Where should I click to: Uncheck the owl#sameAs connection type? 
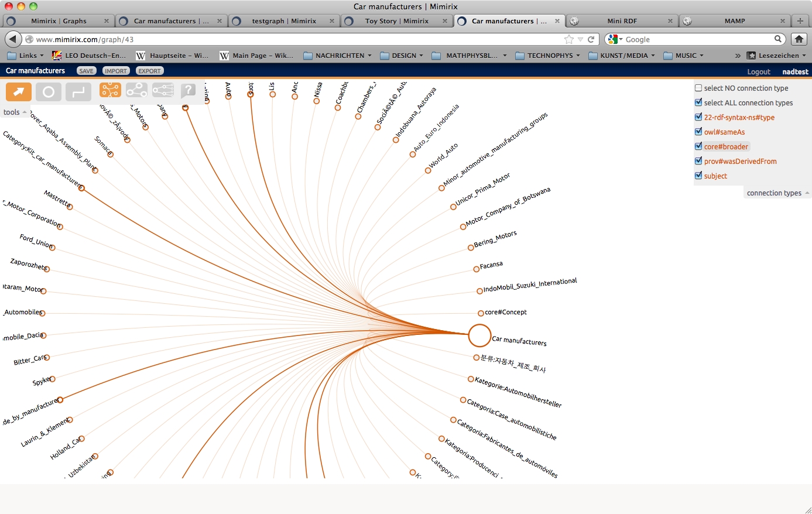pos(698,132)
